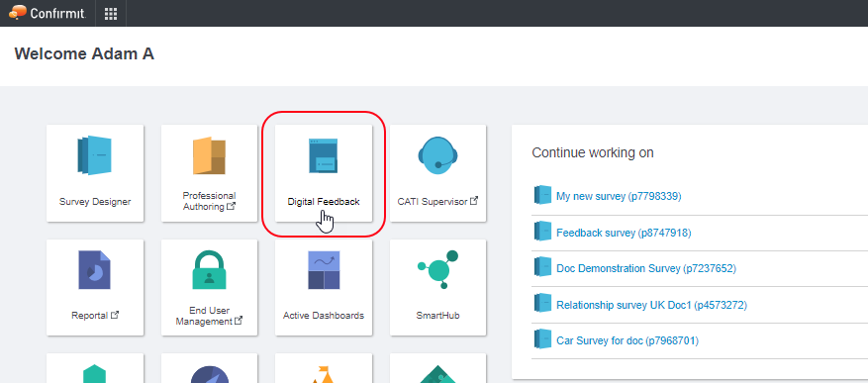Launch the Professional Authoring tile
Viewport: 868px width, 383px height.
209,173
